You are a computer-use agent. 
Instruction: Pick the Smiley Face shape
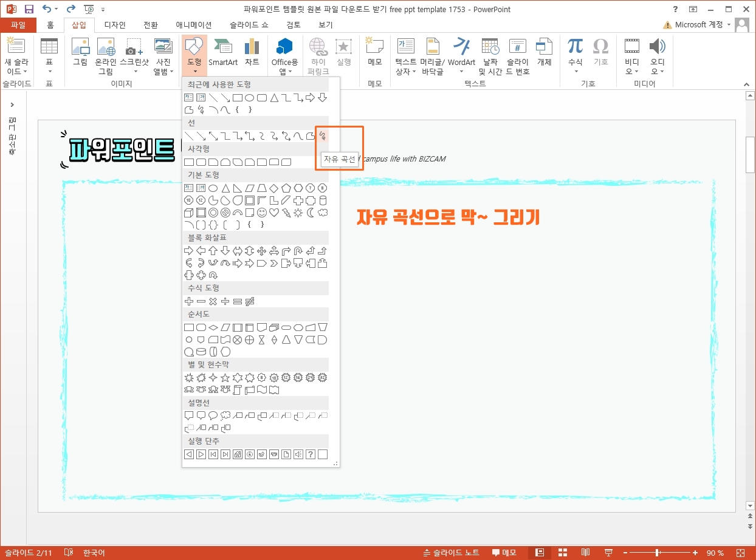click(262, 213)
